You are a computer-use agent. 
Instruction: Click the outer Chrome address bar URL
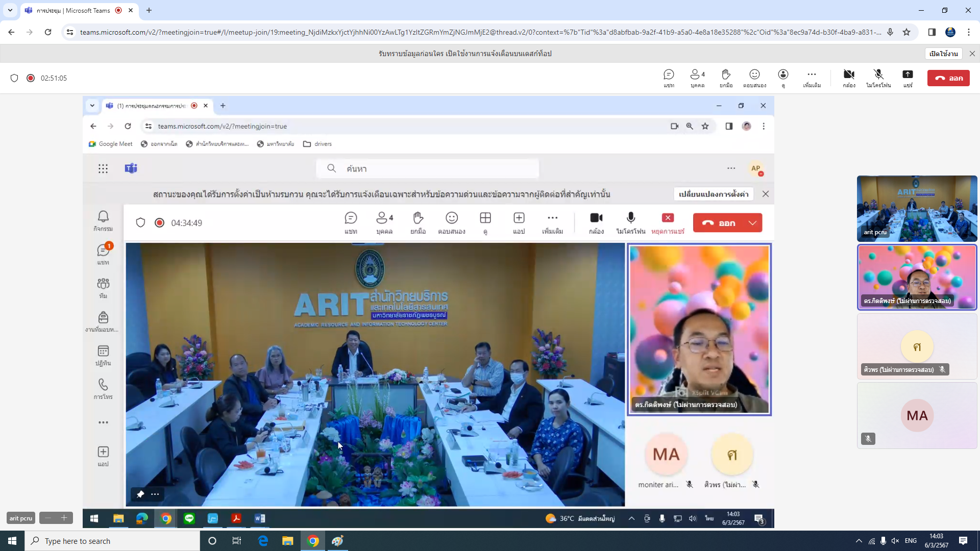pyautogui.click(x=480, y=32)
